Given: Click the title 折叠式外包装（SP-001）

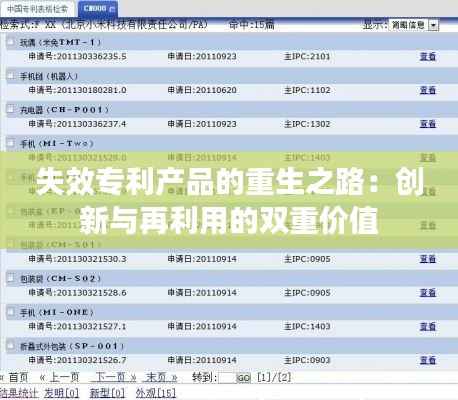Looking at the screenshot, I should click(72, 346).
